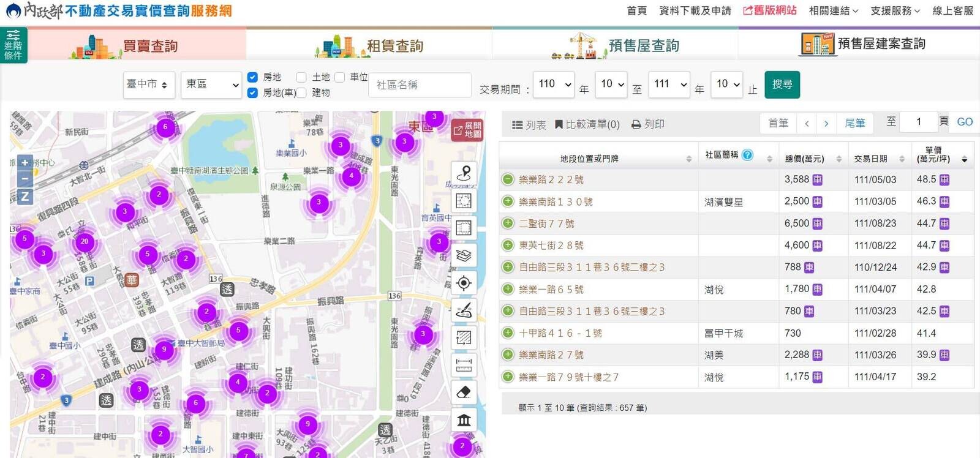Switch to the 租賃查詢 tab
The height and width of the screenshot is (458, 980).
coord(369,45)
